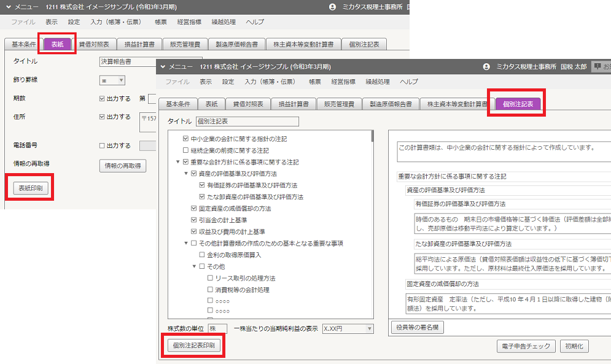Click the 株式数の単位 input field
The height and width of the screenshot is (364, 611).
217,328
